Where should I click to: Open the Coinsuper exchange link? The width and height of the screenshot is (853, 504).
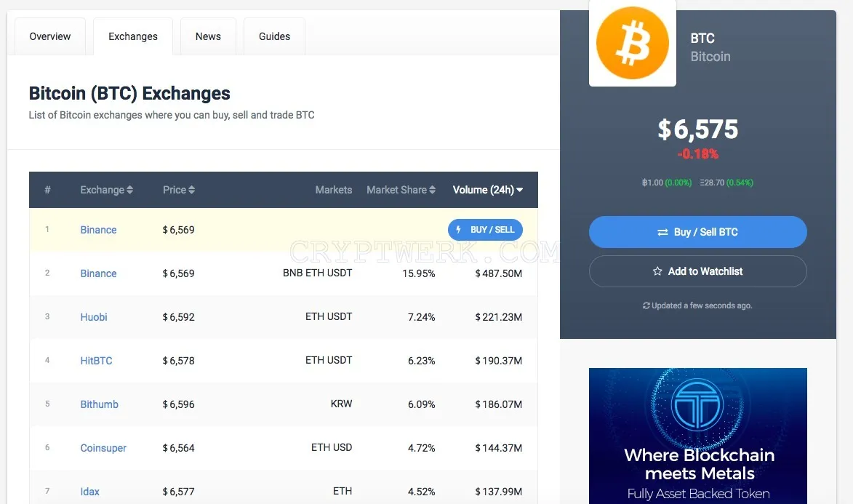[103, 448]
